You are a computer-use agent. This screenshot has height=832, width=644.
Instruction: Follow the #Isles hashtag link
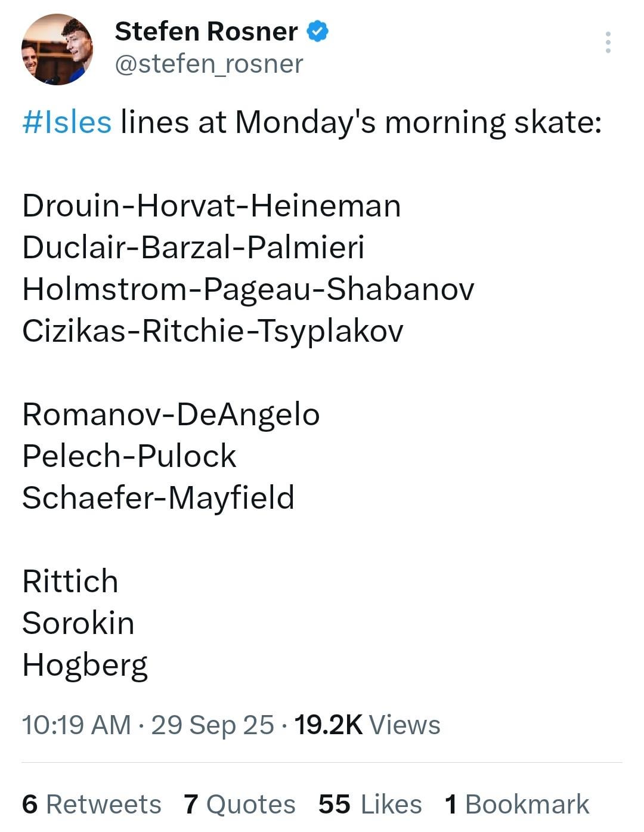click(67, 122)
